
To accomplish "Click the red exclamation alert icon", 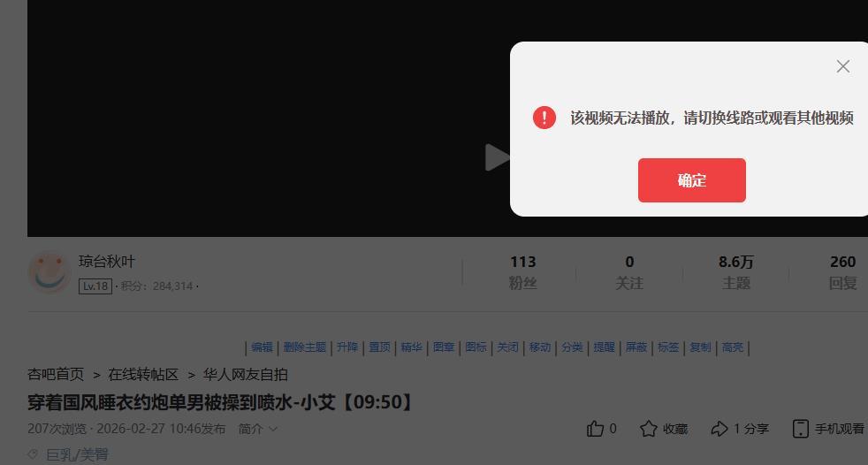I will tap(544, 118).
